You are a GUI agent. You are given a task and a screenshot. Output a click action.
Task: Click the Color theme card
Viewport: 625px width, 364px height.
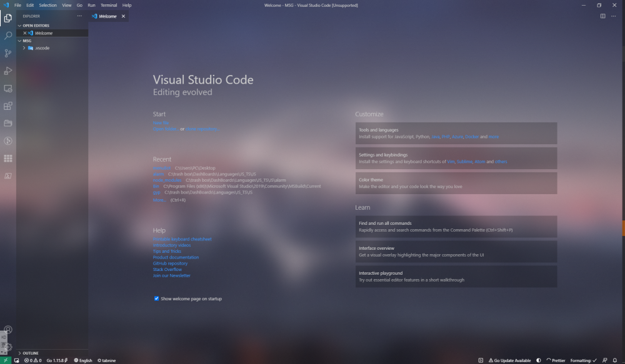pos(456,183)
